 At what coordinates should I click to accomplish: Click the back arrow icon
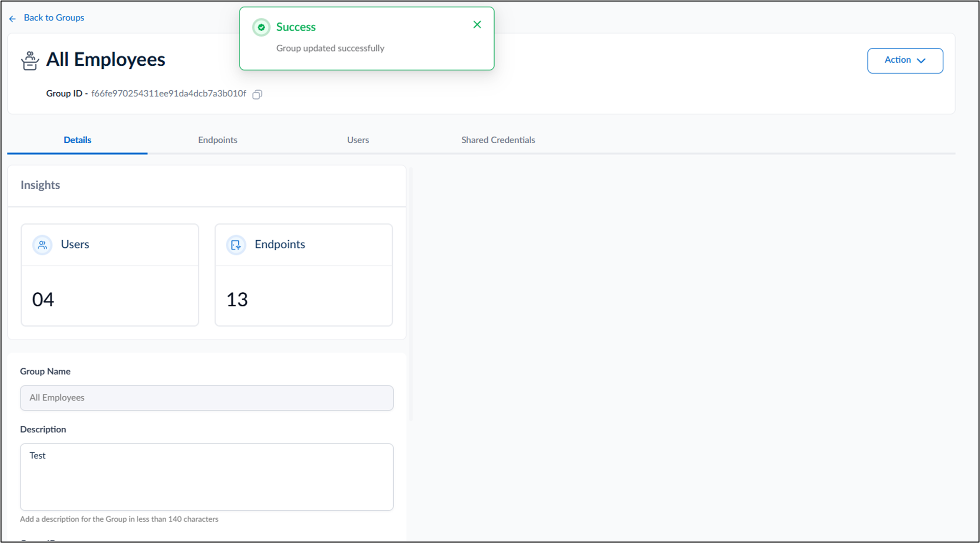pyautogui.click(x=13, y=18)
